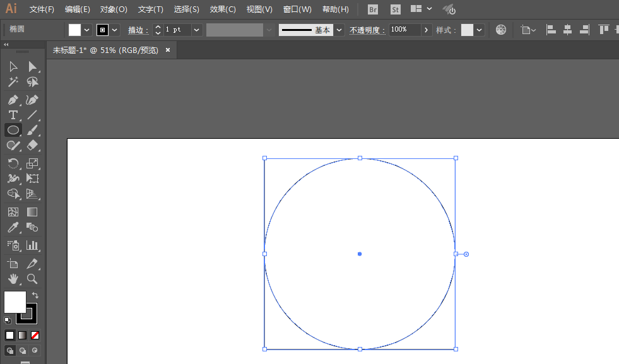The height and width of the screenshot is (364, 619).
Task: Choose the Gradient tool
Action: [32, 212]
